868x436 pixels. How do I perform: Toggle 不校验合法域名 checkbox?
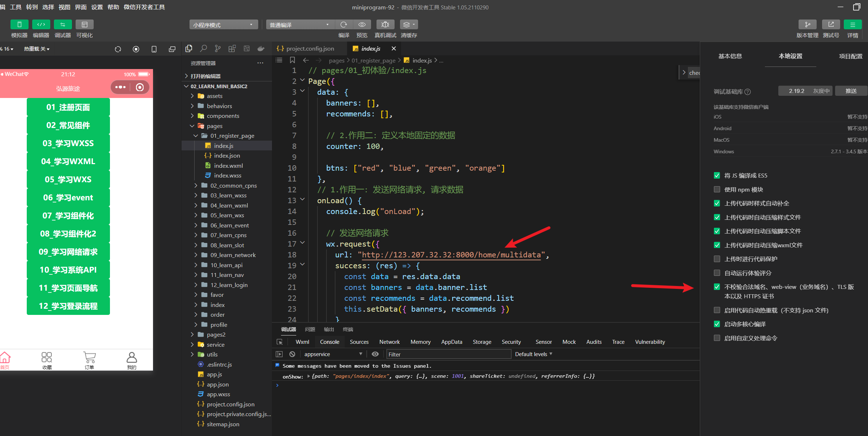717,287
